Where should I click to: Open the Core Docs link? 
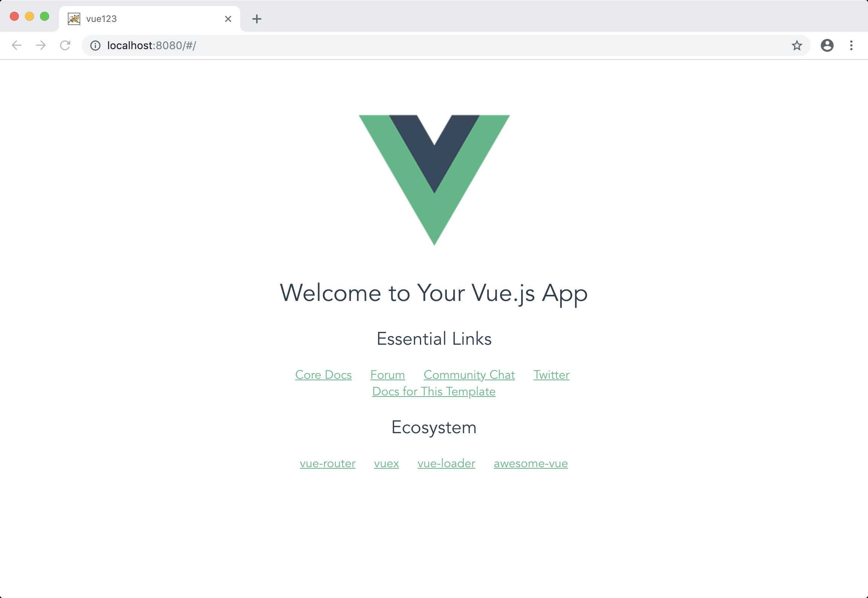pyautogui.click(x=323, y=375)
